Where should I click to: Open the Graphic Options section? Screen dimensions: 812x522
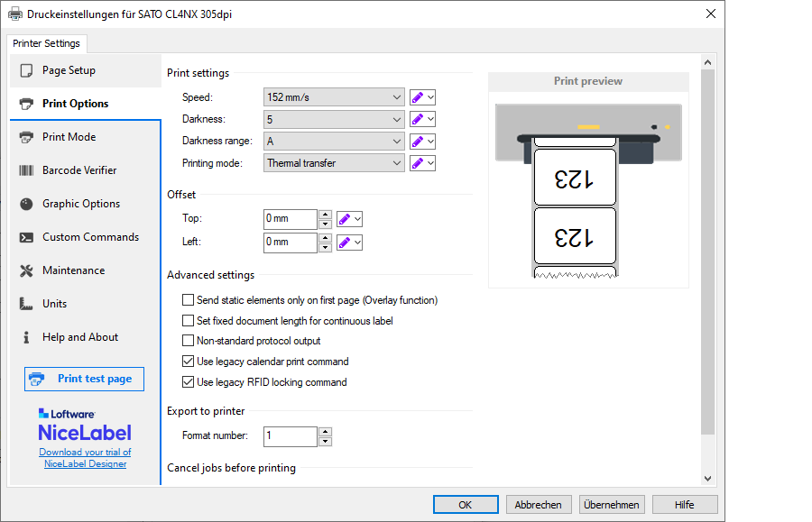click(86, 204)
